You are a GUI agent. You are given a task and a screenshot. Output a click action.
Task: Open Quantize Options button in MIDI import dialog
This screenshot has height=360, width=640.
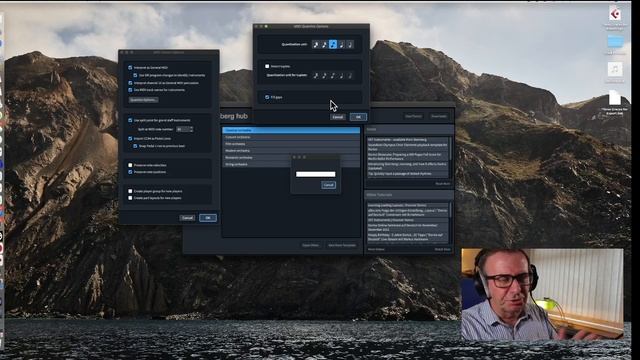(144, 100)
